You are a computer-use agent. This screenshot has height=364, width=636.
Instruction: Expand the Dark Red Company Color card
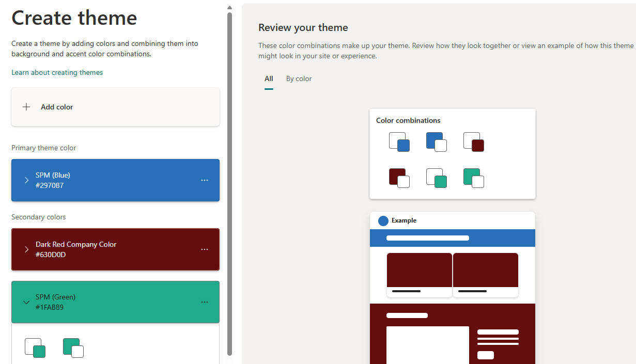pos(27,249)
